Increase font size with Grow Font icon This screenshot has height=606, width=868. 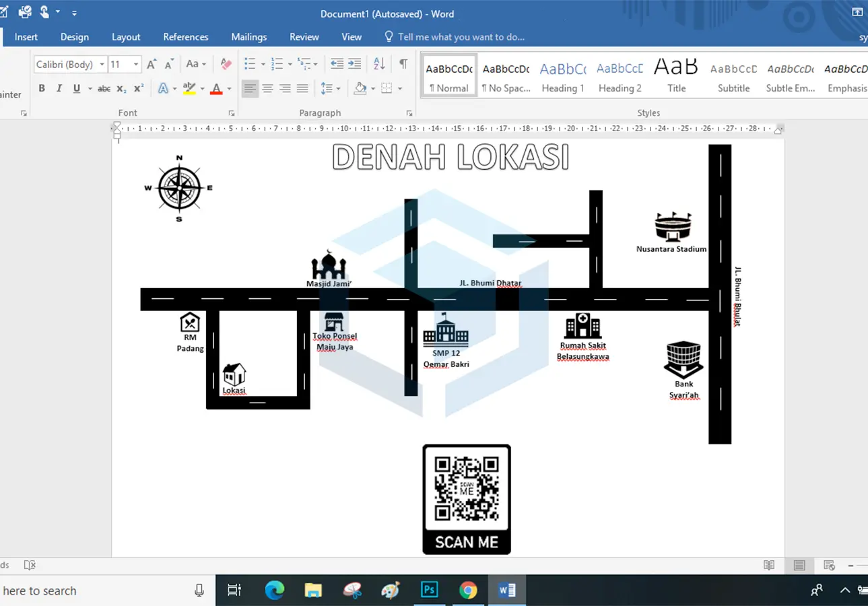click(x=152, y=64)
